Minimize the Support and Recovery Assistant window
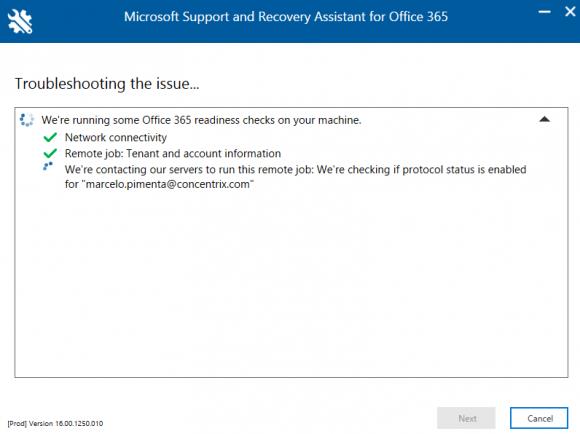The image size is (580, 434). pos(544,12)
